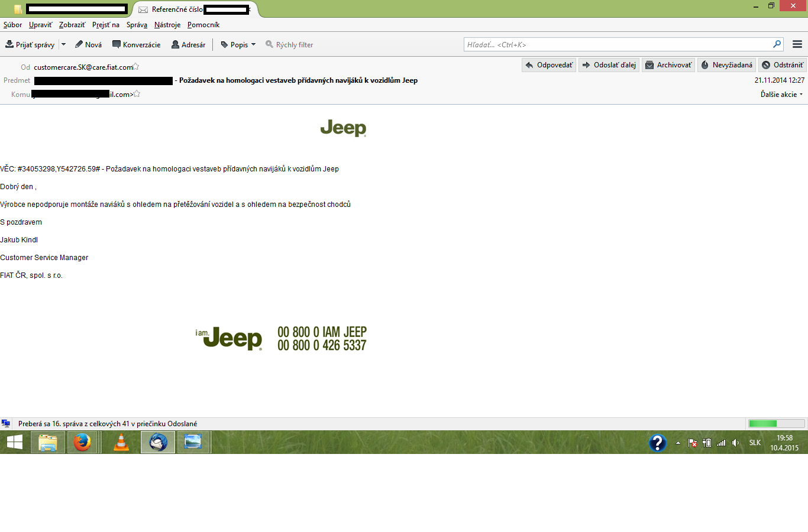Compose a new message with Nová
808x532 pixels.
coord(88,44)
